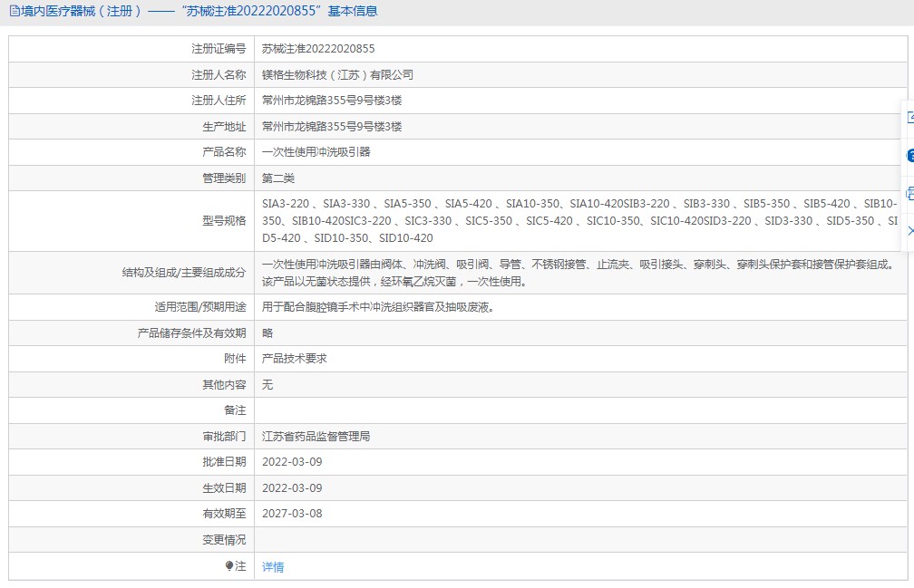Click the 其他内容 label
Image resolution: width=914 pixels, height=588 pixels.
click(x=224, y=385)
